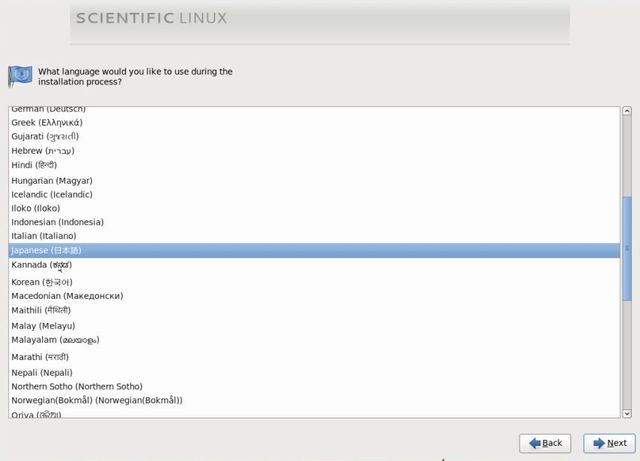
Task: Choose Icelandic from the list
Action: click(x=51, y=194)
